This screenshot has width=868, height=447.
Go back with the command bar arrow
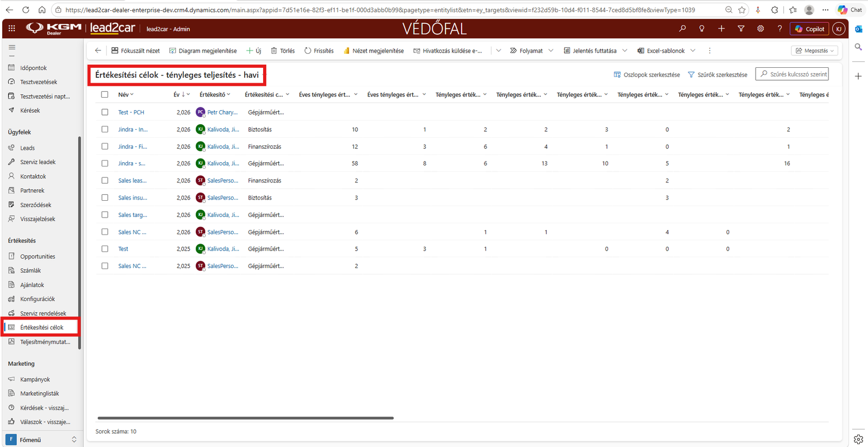click(98, 50)
